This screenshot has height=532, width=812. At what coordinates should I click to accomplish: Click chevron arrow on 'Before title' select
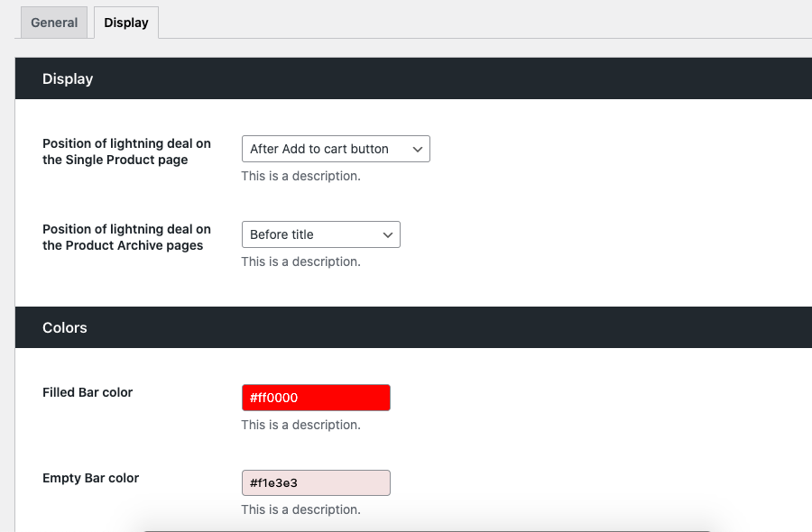pos(387,234)
